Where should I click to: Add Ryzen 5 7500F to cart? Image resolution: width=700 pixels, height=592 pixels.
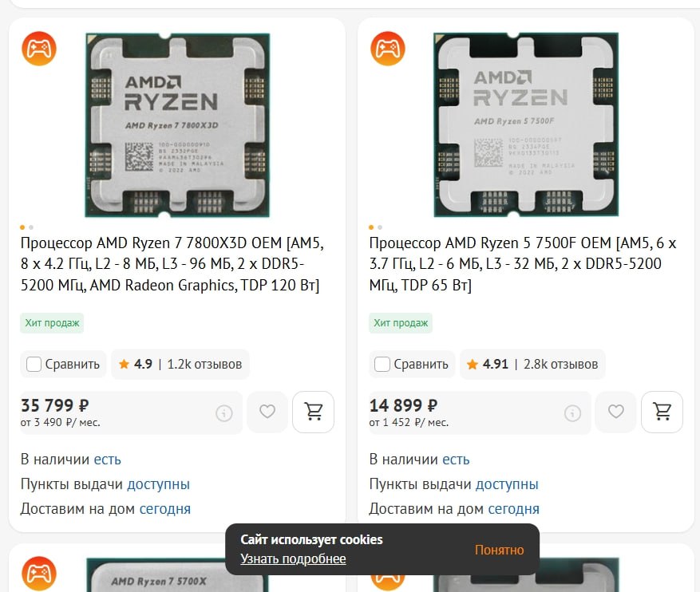662,412
